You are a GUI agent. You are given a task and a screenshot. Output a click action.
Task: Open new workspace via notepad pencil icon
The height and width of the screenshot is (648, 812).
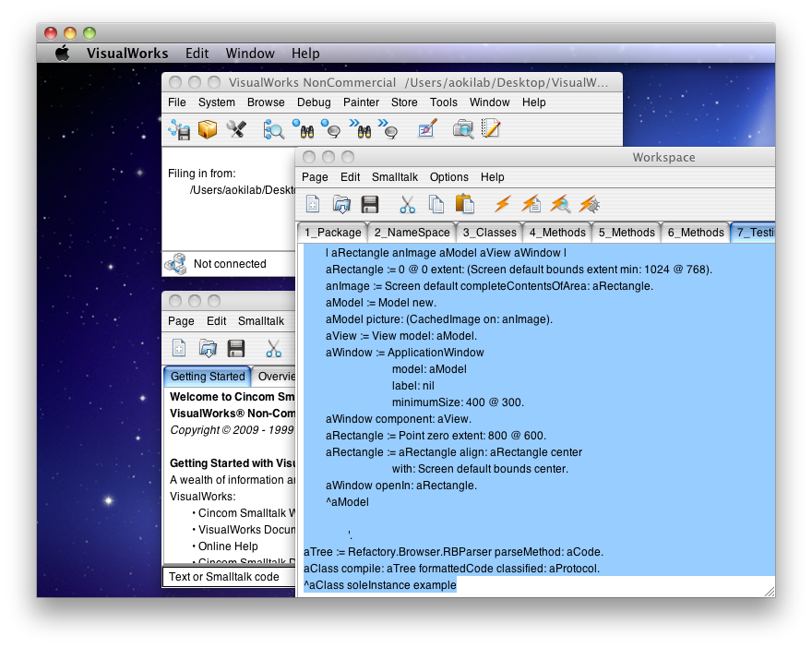(490, 129)
